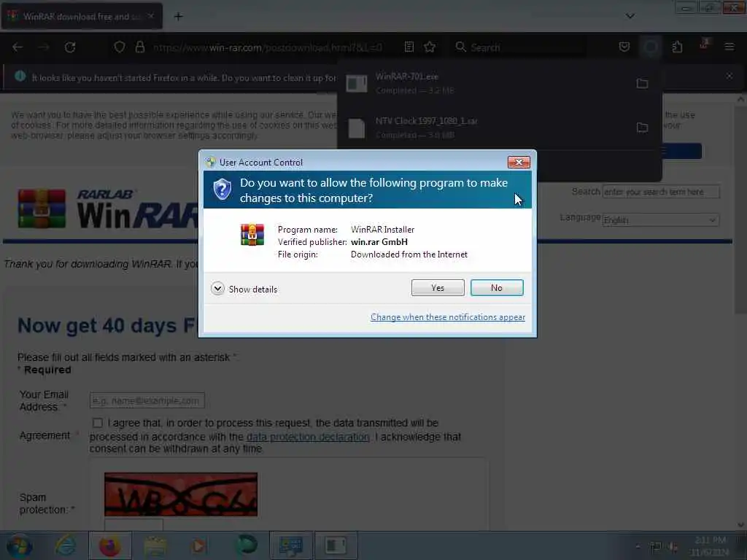This screenshot has width=747, height=560.
Task: Reload the page in Firefox
Action: [70, 47]
